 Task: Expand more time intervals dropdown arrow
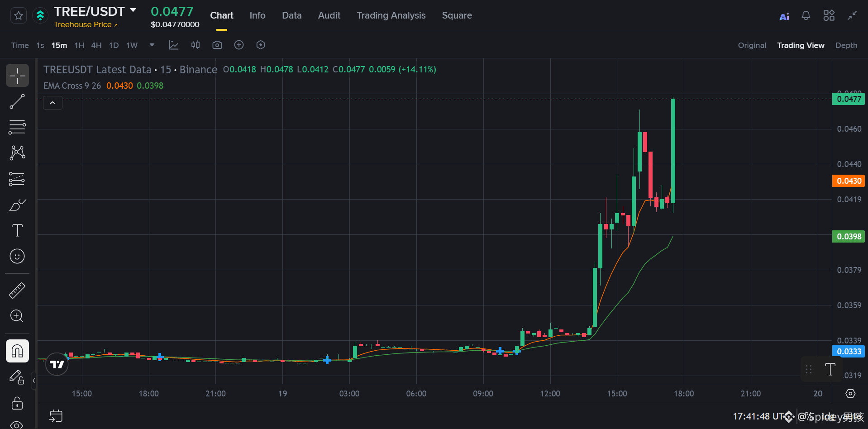click(x=152, y=45)
